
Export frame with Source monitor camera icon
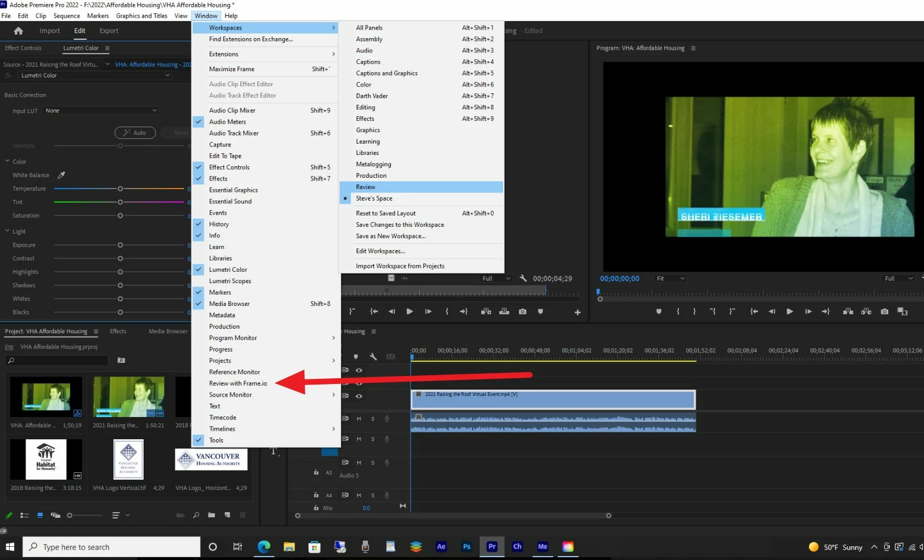(x=522, y=312)
